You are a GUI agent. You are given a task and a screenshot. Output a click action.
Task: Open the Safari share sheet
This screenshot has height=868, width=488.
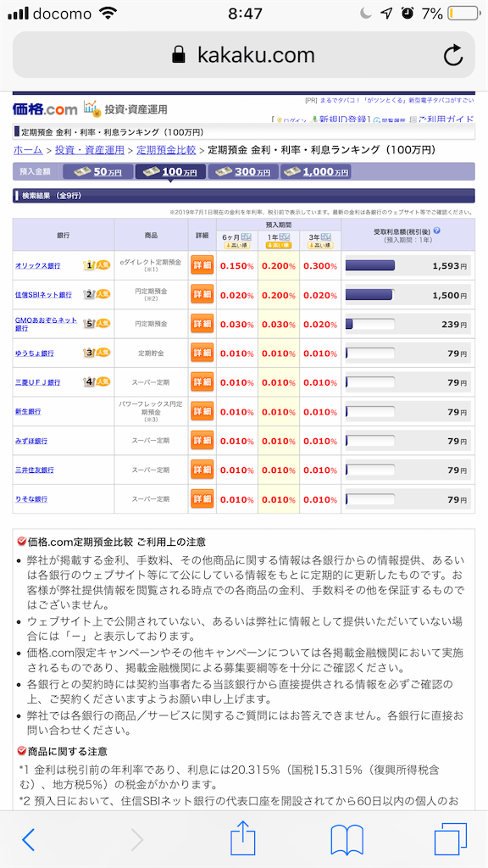(243, 837)
